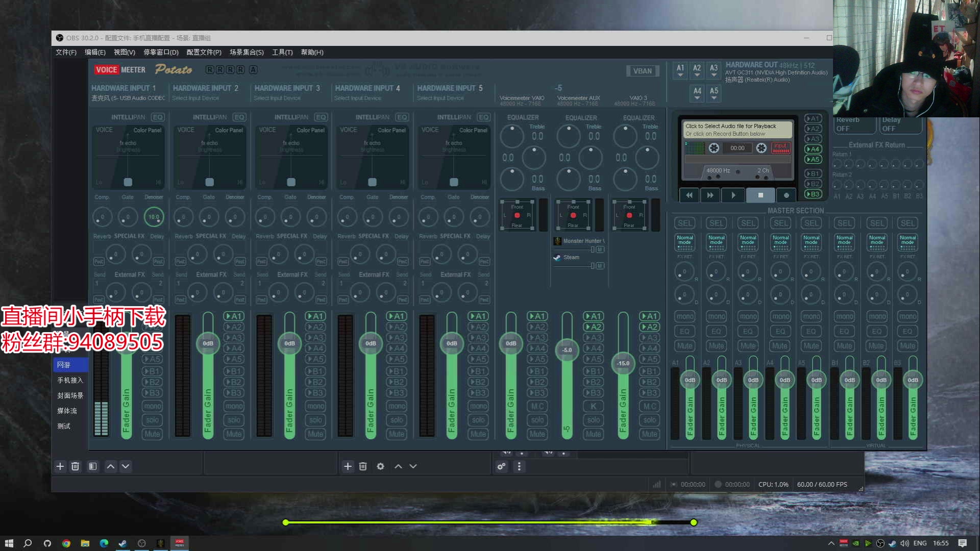Open Windows taskbar search
Screen dimensions: 980x551
tap(28, 543)
